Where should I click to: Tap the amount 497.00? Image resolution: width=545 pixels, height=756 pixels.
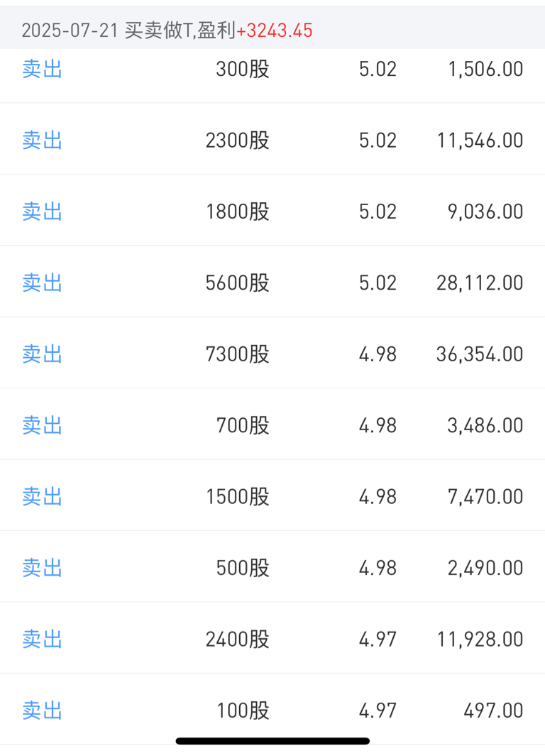[493, 711]
